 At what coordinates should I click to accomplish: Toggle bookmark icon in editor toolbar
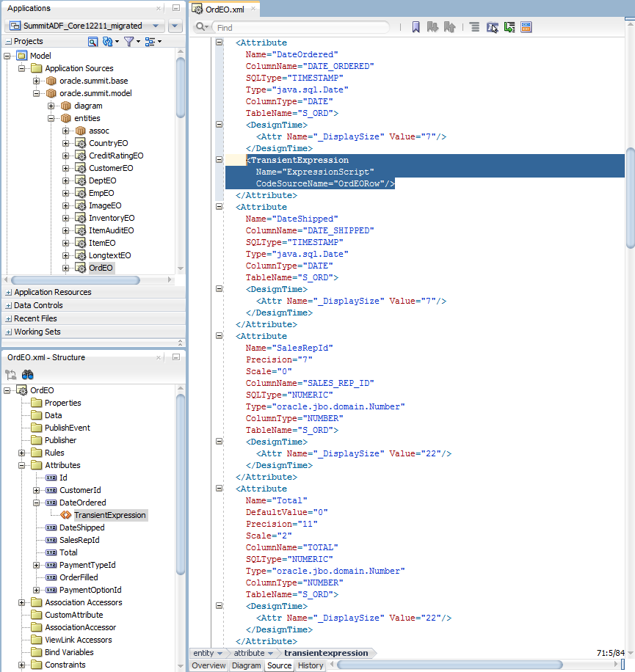[x=416, y=27]
